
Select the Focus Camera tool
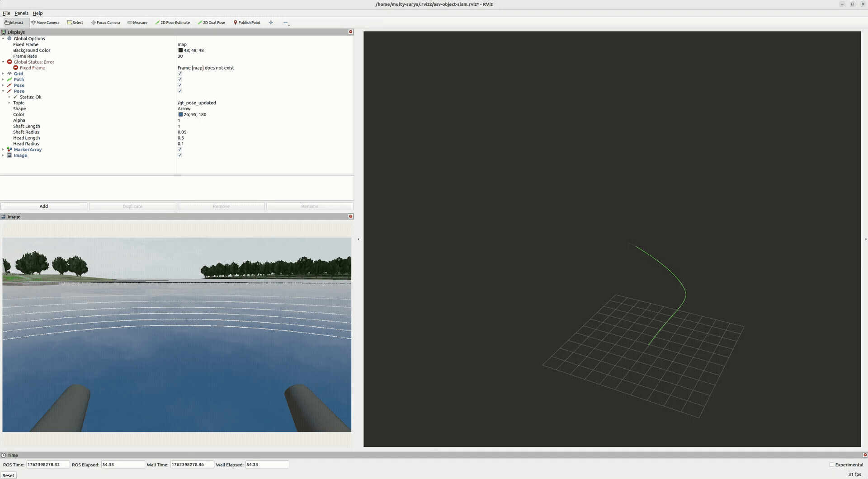pyautogui.click(x=105, y=22)
